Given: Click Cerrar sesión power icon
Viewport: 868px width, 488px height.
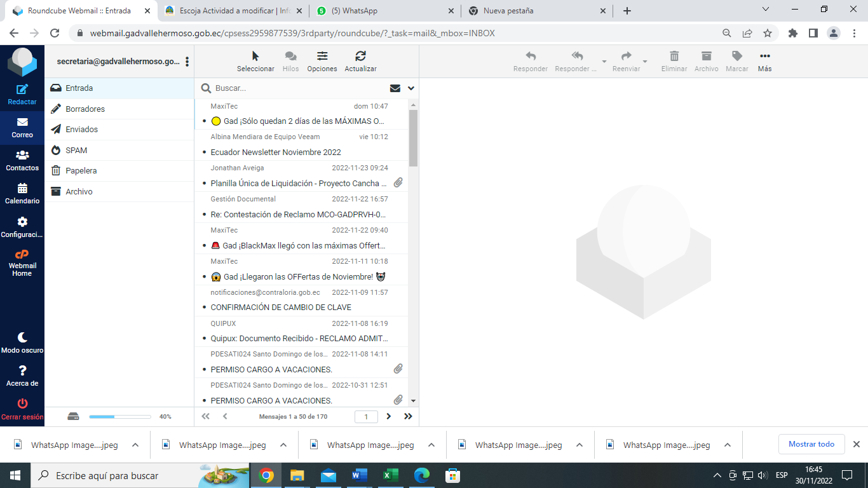Looking at the screenshot, I should pyautogui.click(x=22, y=403).
